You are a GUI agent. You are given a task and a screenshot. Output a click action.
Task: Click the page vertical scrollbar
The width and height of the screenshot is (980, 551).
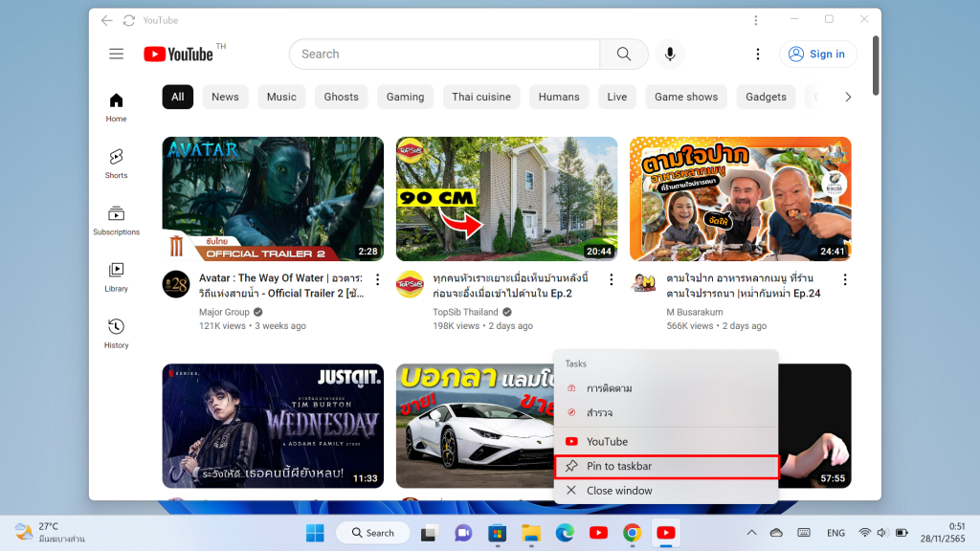point(876,66)
